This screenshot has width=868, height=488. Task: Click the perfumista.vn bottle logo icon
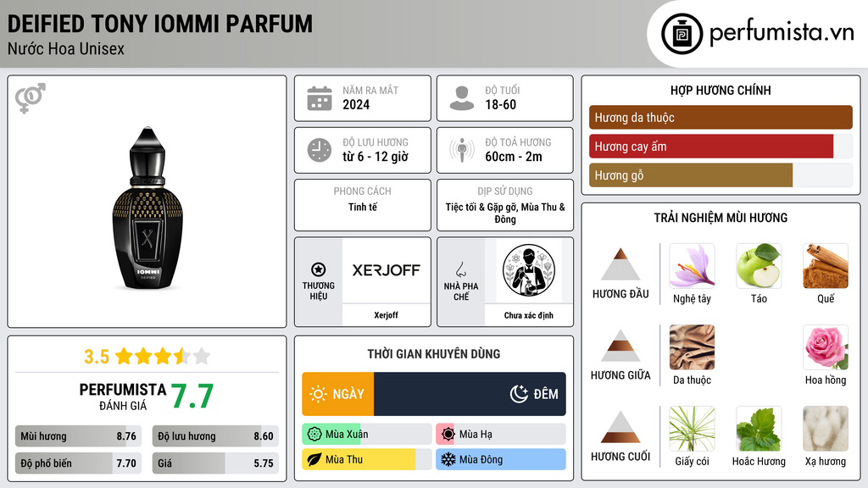click(x=682, y=34)
